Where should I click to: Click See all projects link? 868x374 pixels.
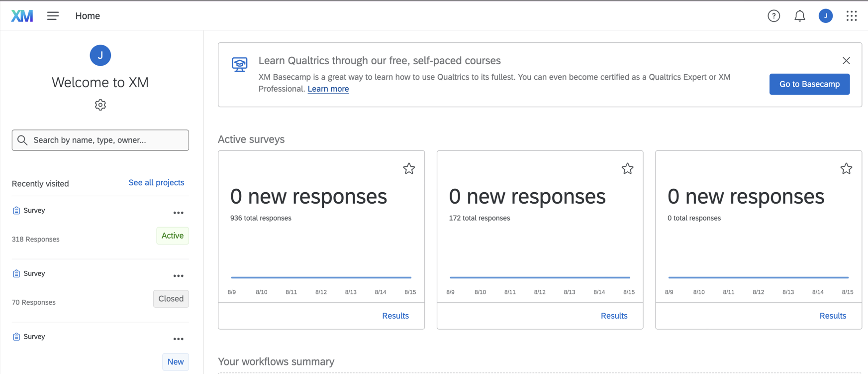[x=156, y=183]
